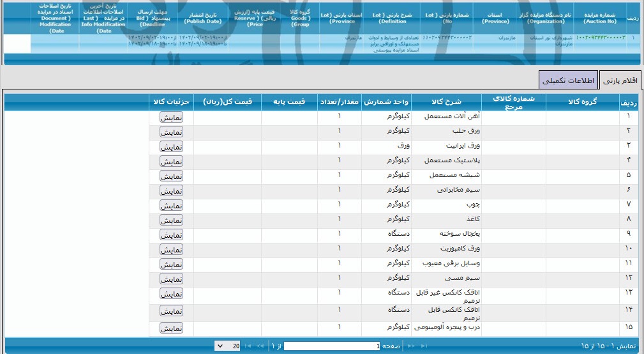Click the bar-arrow pager icon between the two pager arrows near the page-size dropdown

248,346
